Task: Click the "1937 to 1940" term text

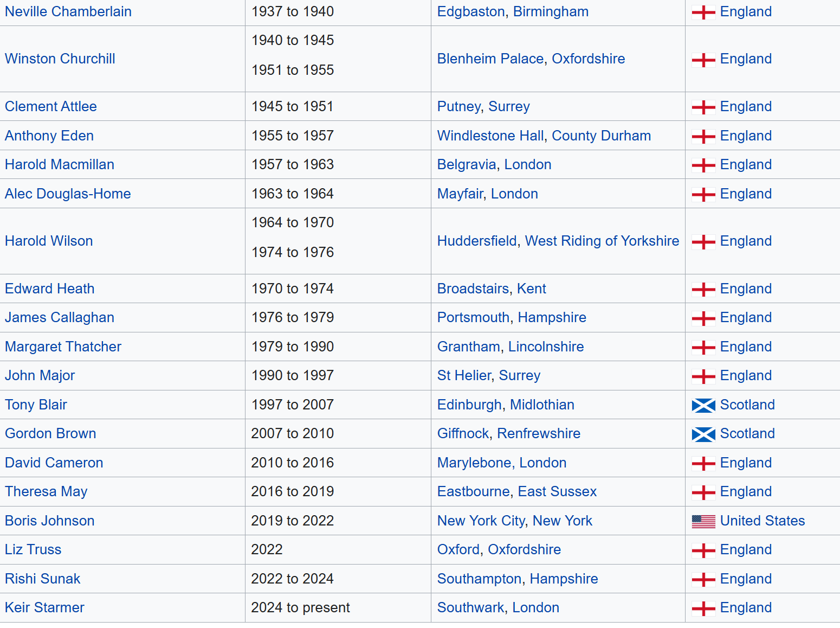Action: pos(293,12)
